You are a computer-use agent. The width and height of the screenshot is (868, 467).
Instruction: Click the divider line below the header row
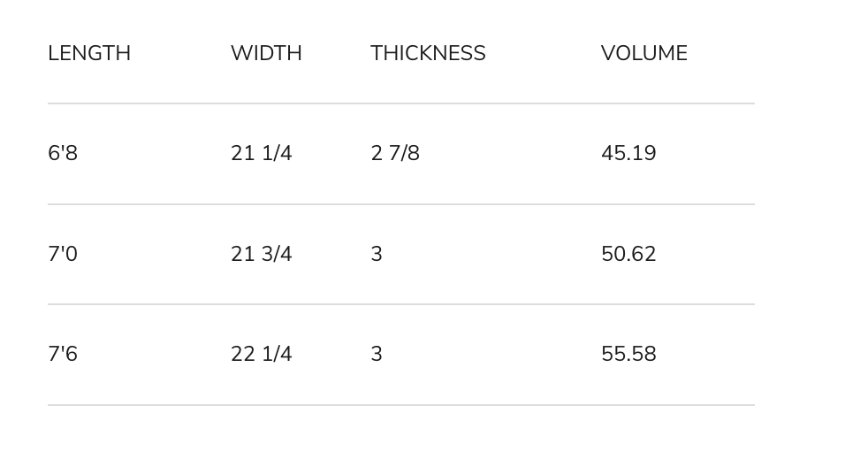click(x=401, y=103)
